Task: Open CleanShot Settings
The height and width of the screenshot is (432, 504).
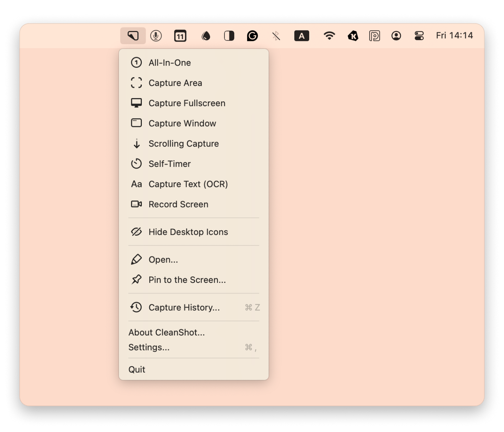Action: [x=149, y=347]
